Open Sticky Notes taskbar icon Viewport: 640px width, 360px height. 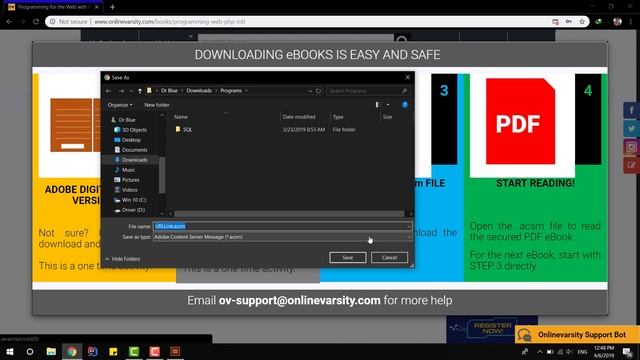click(113, 351)
